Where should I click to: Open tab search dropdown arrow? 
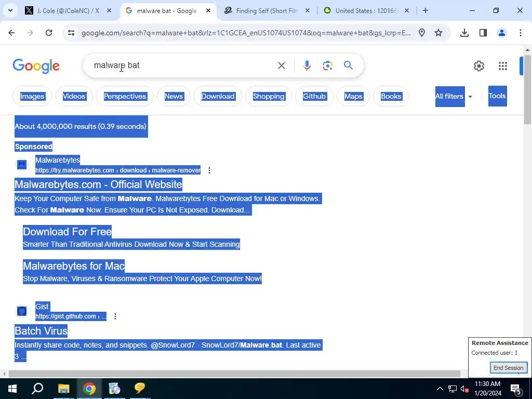[x=10, y=10]
